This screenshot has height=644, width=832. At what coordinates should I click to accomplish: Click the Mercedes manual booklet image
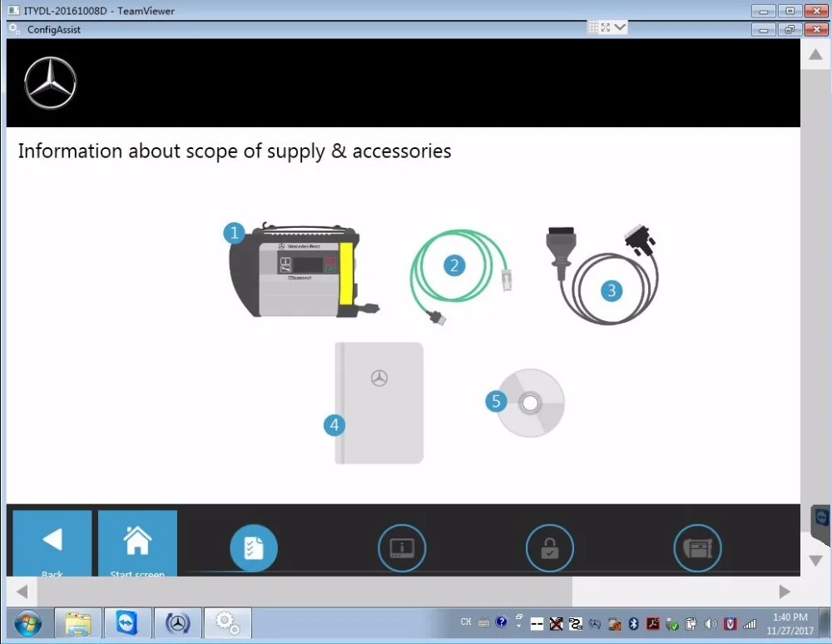point(379,404)
